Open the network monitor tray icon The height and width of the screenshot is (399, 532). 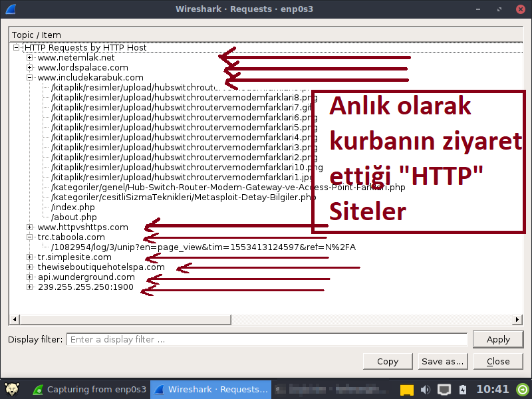[x=444, y=390]
